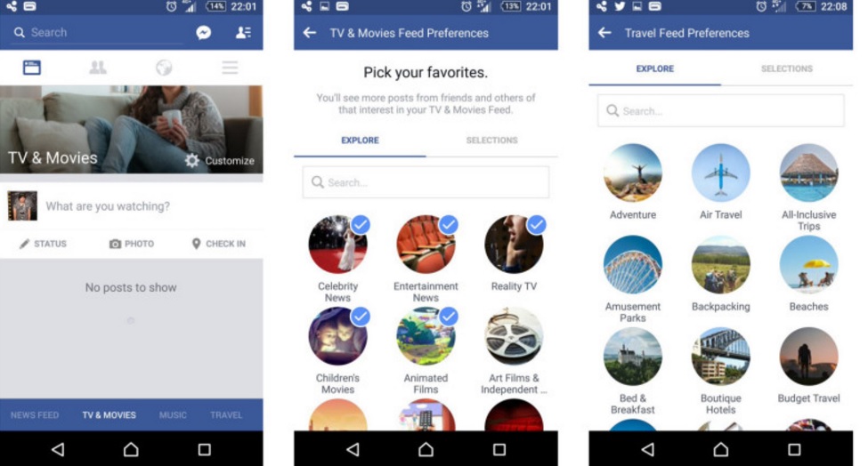The height and width of the screenshot is (466, 868).
Task: Uncheck the Celebrity News topic
Action: (x=337, y=244)
